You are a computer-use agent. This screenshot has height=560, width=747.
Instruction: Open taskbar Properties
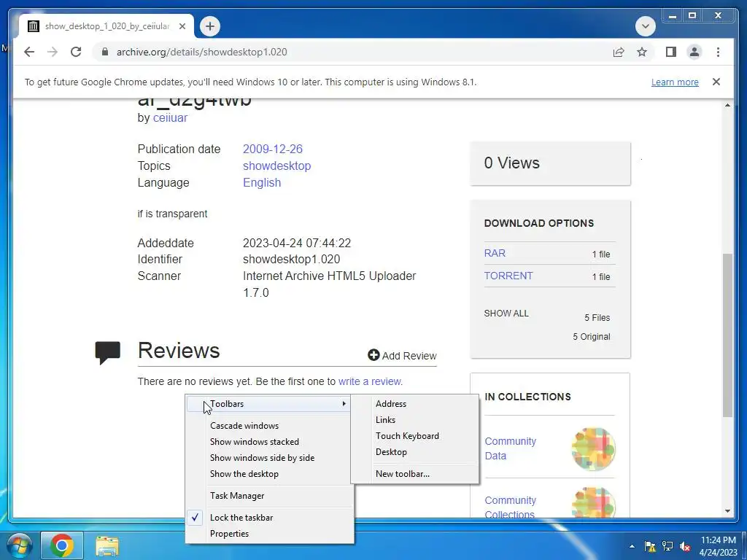(x=269, y=534)
